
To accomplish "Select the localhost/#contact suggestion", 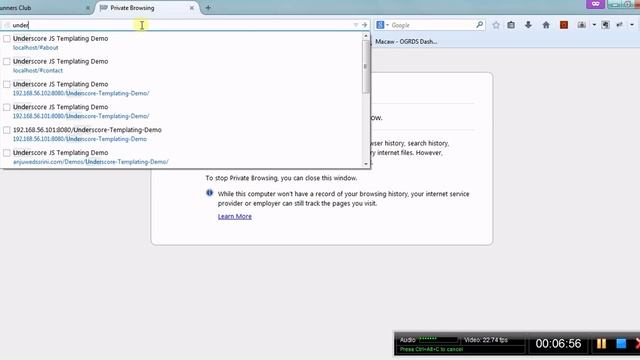I will click(x=182, y=66).
